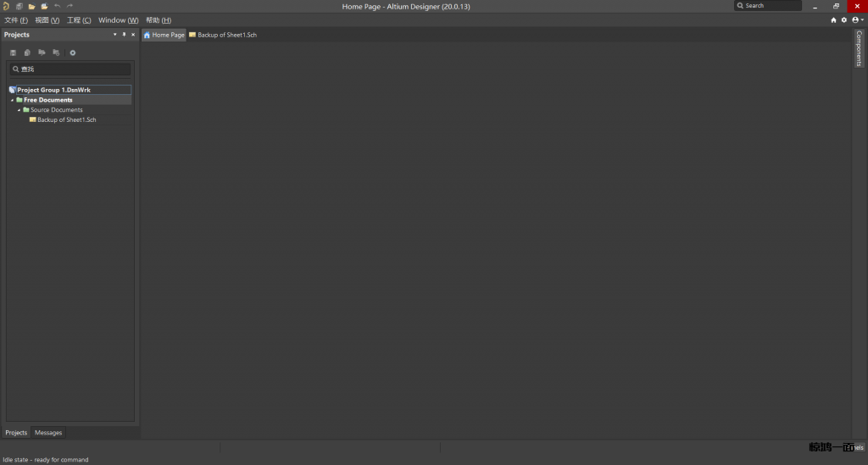868x465 pixels.
Task: Select Backup of Sheet1.Sch in project tree
Action: click(x=66, y=120)
